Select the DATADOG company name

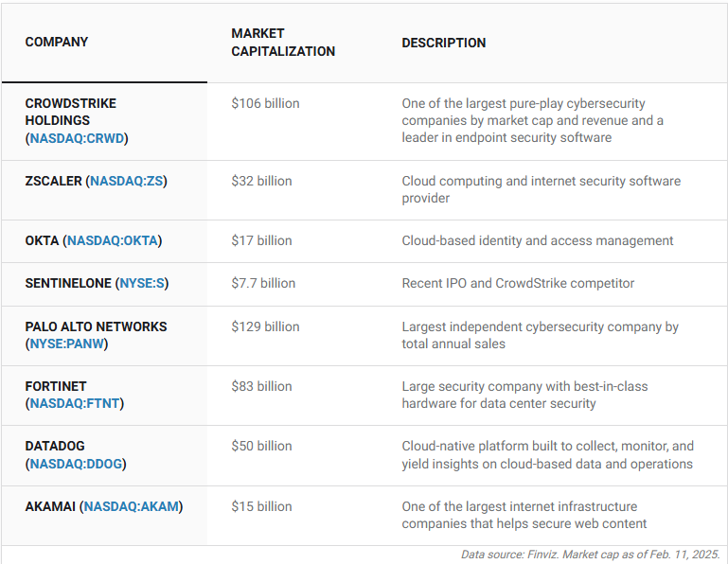click(55, 446)
